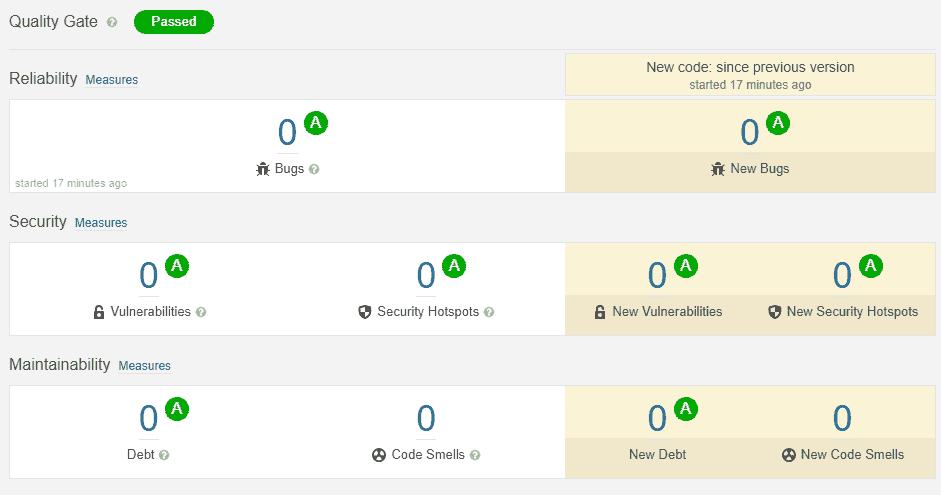Click the Code Smells count value
Screen dimensions: 941x495
tap(426, 418)
